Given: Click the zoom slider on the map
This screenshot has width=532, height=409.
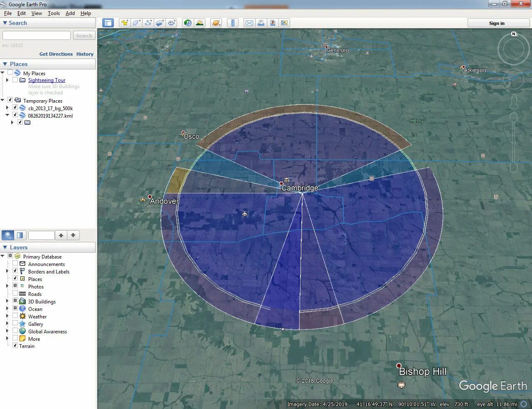Looking at the screenshot, I should (x=514, y=142).
